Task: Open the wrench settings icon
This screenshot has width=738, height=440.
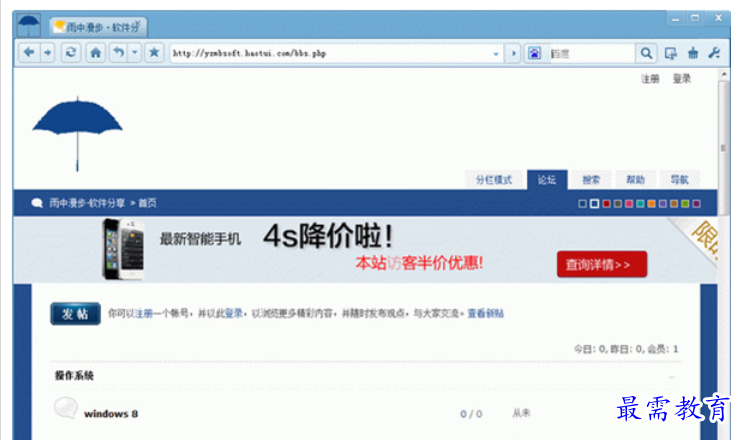Action: point(714,53)
